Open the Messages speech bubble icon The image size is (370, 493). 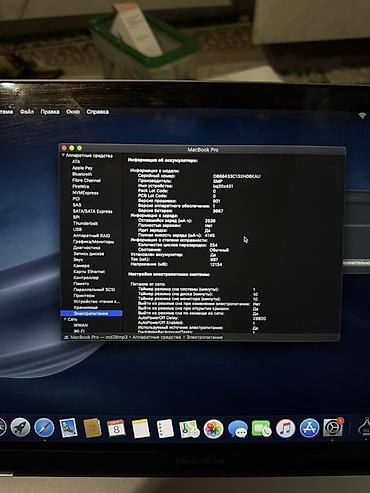(x=238, y=429)
